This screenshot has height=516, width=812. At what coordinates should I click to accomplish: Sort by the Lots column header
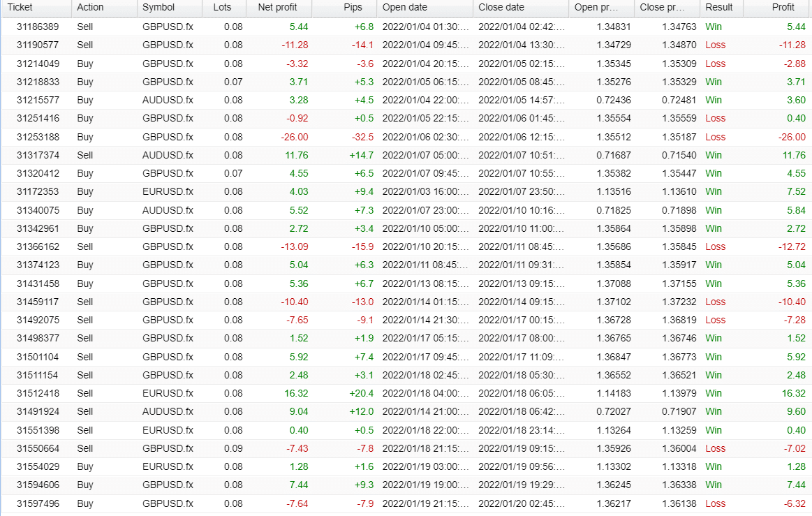click(223, 8)
